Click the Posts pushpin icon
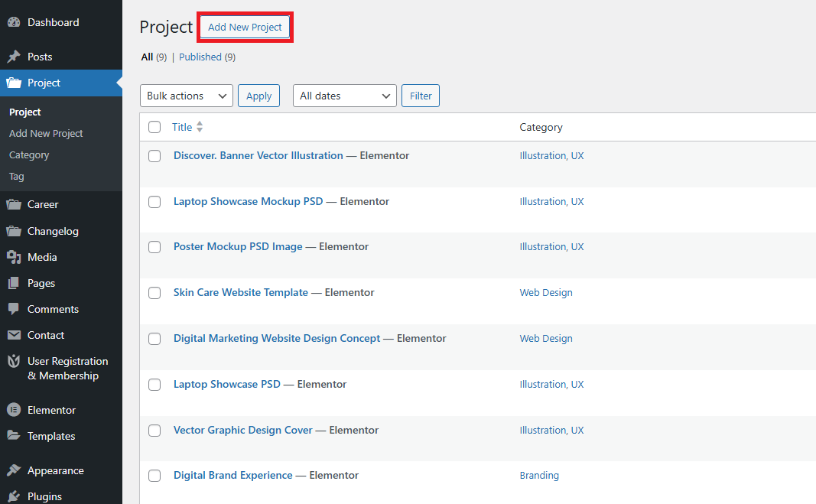816x504 pixels. click(14, 57)
